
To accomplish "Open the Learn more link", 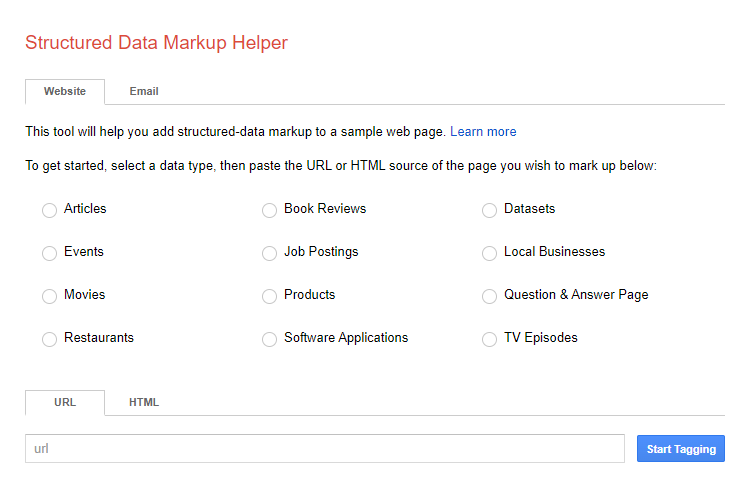I will (483, 132).
